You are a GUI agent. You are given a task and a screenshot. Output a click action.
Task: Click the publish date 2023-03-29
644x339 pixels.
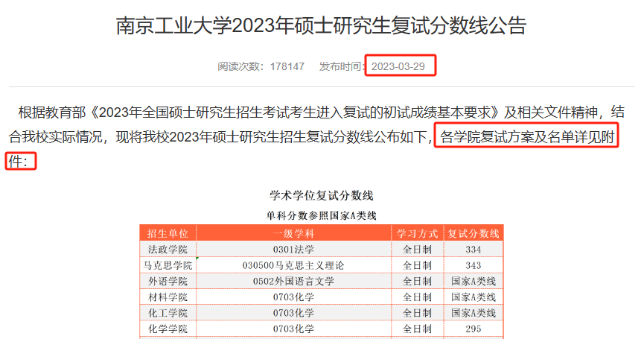[x=398, y=66]
